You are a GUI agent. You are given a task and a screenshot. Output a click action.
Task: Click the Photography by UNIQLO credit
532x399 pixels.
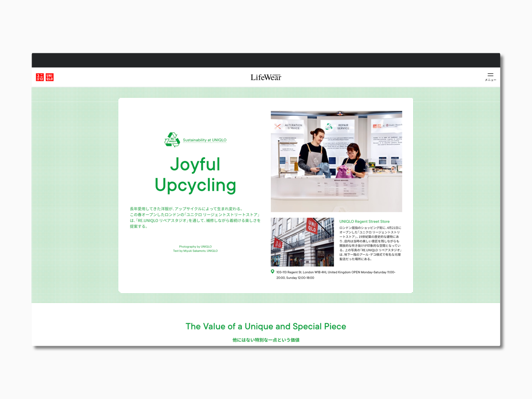tap(195, 247)
